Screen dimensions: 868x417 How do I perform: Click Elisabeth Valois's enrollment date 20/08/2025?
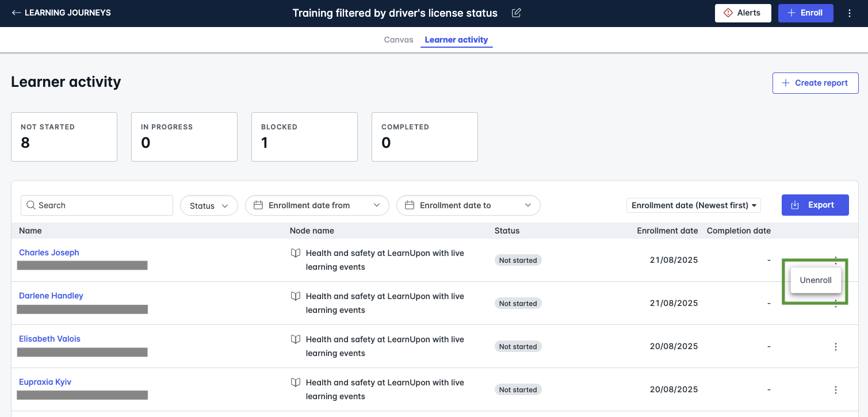(x=674, y=346)
